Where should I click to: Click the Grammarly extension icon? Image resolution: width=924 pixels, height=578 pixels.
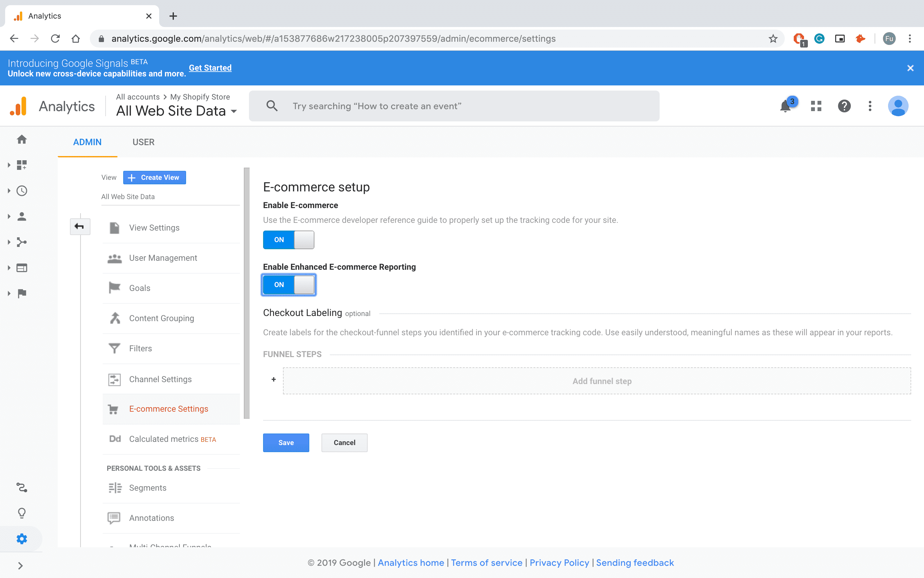coord(819,39)
